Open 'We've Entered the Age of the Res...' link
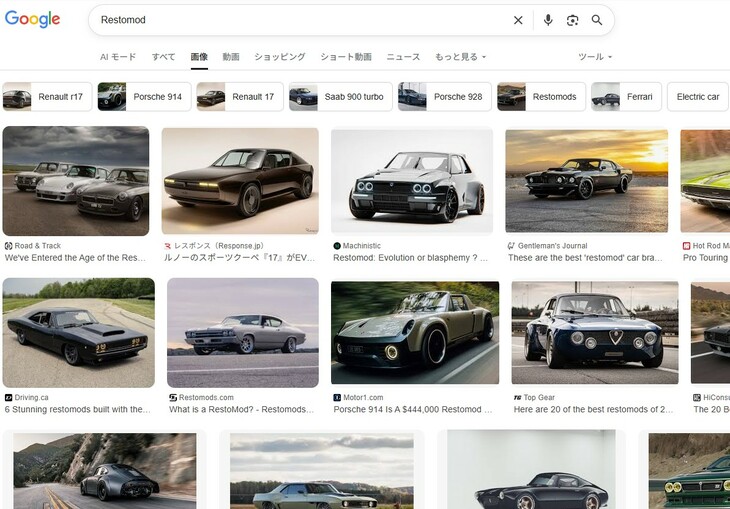 (x=75, y=258)
